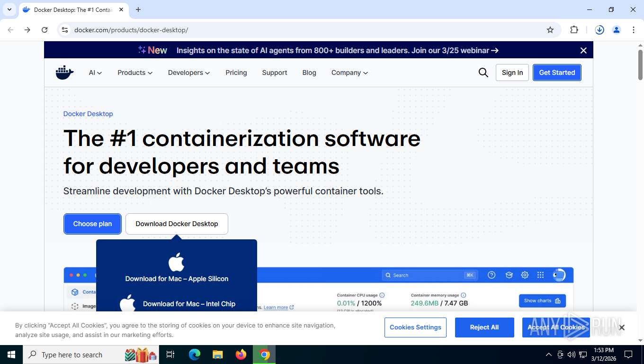The image size is (644, 364).
Task: Open Task View on the taskbar
Action: point(170,355)
